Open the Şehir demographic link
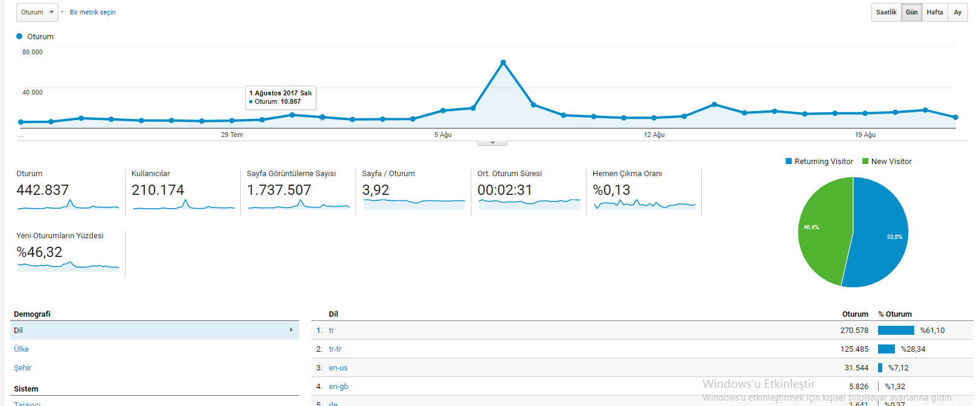This screenshot has height=406, width=980. tap(22, 367)
